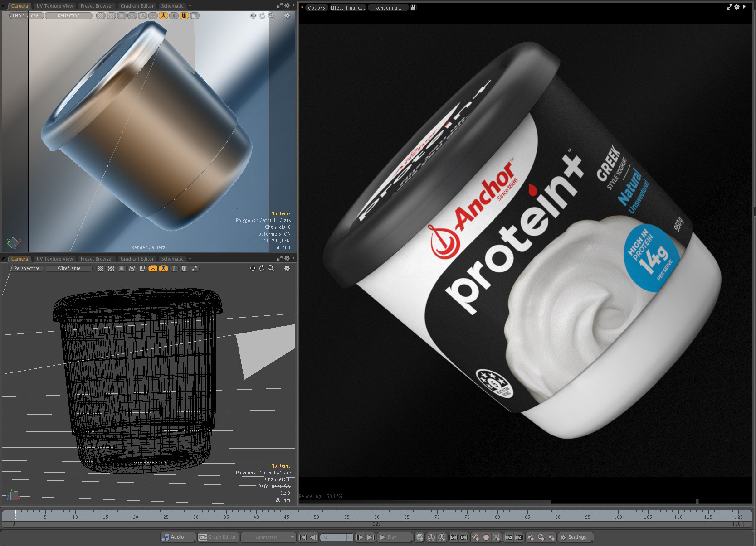This screenshot has width=756, height=546.
Task: Click pan view icon in top viewport
Action: click(253, 15)
